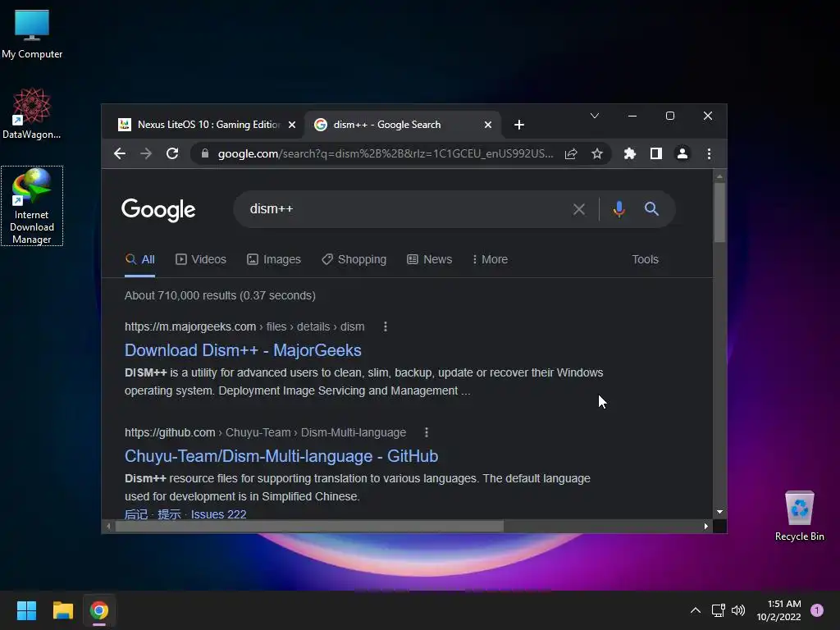
Task: Show hidden tray icons chevron
Action: pos(696,610)
